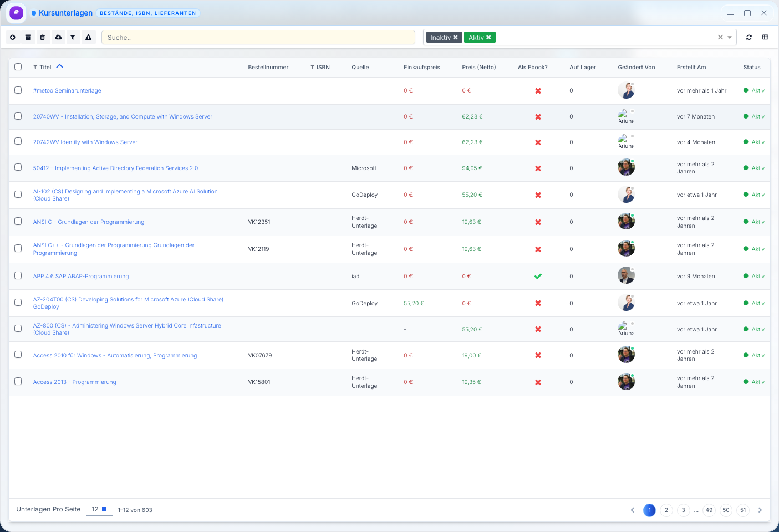The height and width of the screenshot is (532, 779).
Task: Click the refresh icon in toolbar
Action: [749, 37]
